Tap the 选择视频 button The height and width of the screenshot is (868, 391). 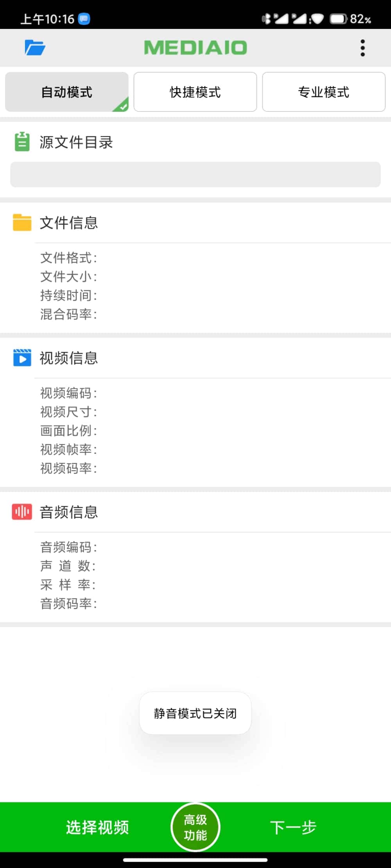[97, 827]
